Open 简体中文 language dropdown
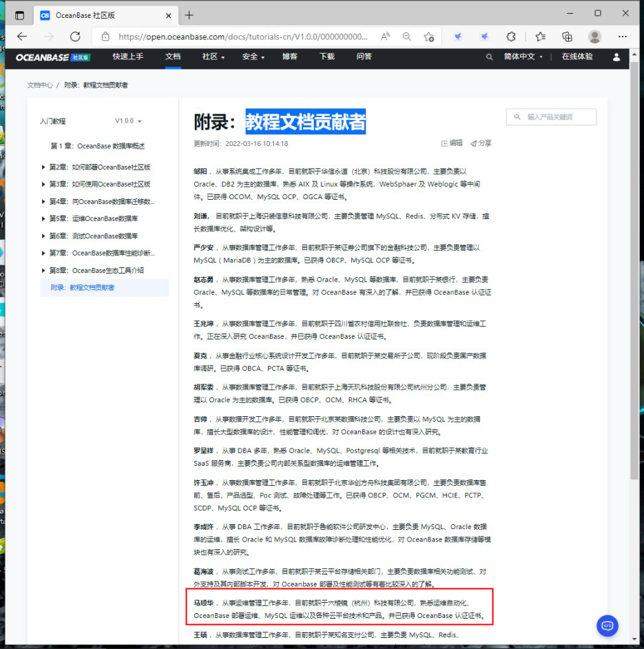 tap(523, 56)
